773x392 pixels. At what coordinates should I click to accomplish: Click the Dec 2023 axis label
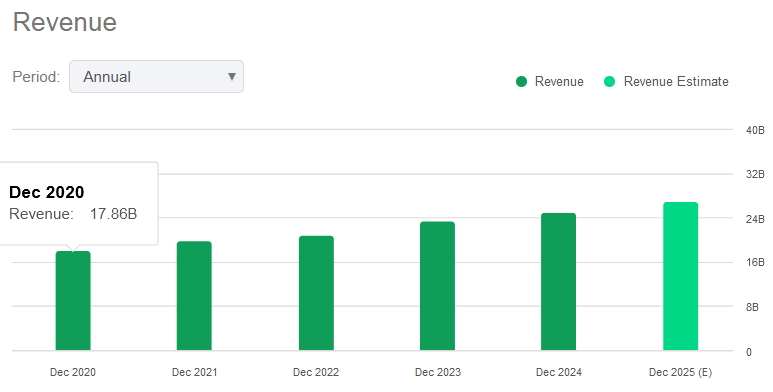pos(437,372)
